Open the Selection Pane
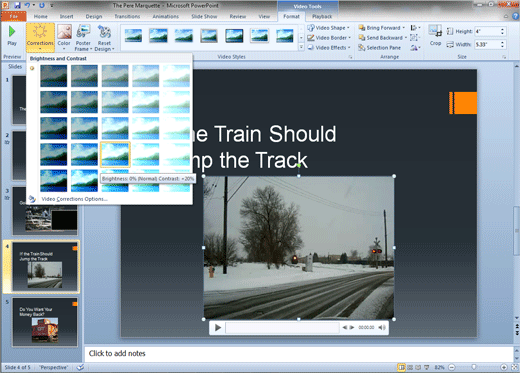 (379, 48)
